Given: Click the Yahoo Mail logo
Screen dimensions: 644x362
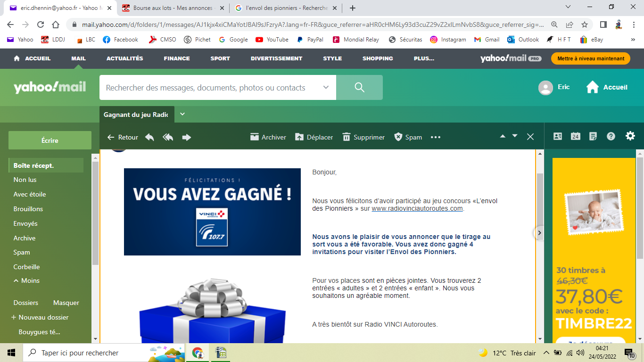Looking at the screenshot, I should pyautogui.click(x=50, y=87).
